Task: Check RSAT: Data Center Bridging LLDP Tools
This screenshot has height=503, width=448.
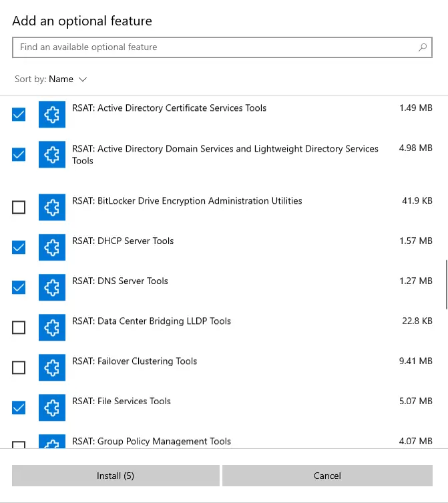Action: 19,327
